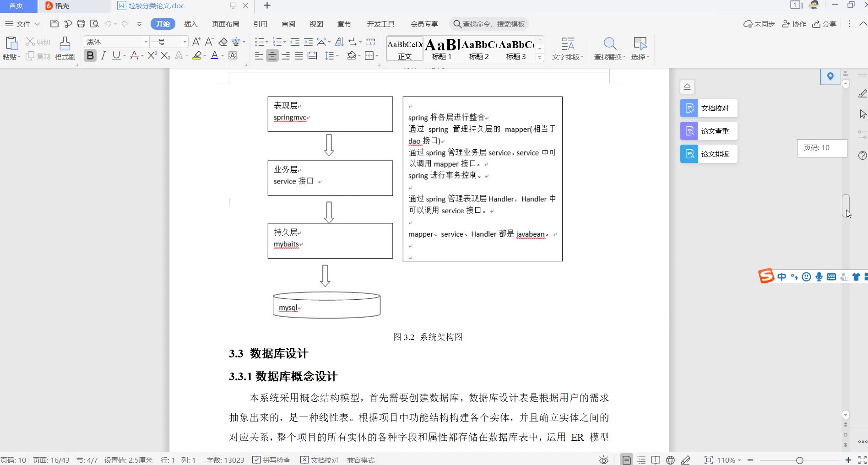
Task: Switch to reading layout book icon
Action: click(656, 460)
